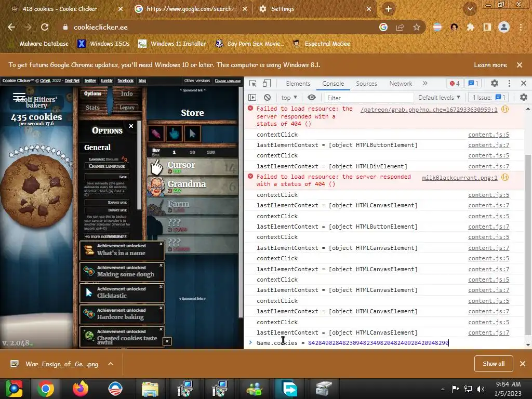Open the Sources tab in DevTools
Screen dimensions: 532x399
(366, 84)
